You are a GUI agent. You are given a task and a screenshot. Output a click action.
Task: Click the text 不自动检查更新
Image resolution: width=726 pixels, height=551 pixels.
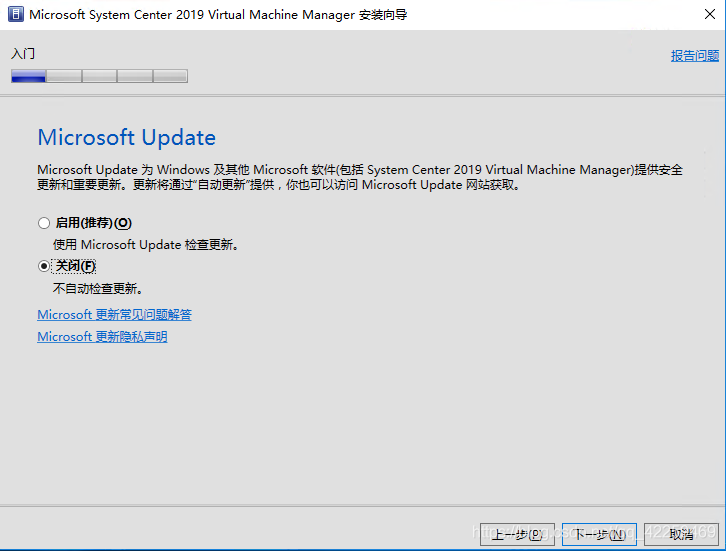[x=98, y=288]
